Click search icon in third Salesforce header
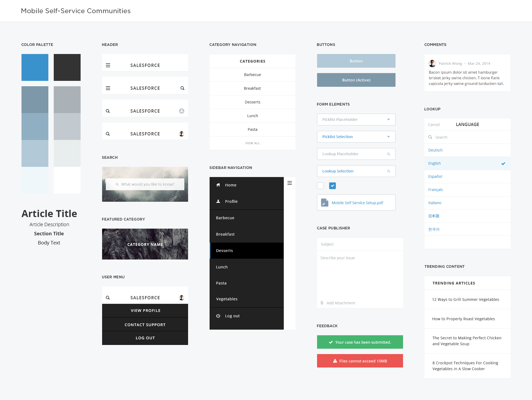 (108, 111)
